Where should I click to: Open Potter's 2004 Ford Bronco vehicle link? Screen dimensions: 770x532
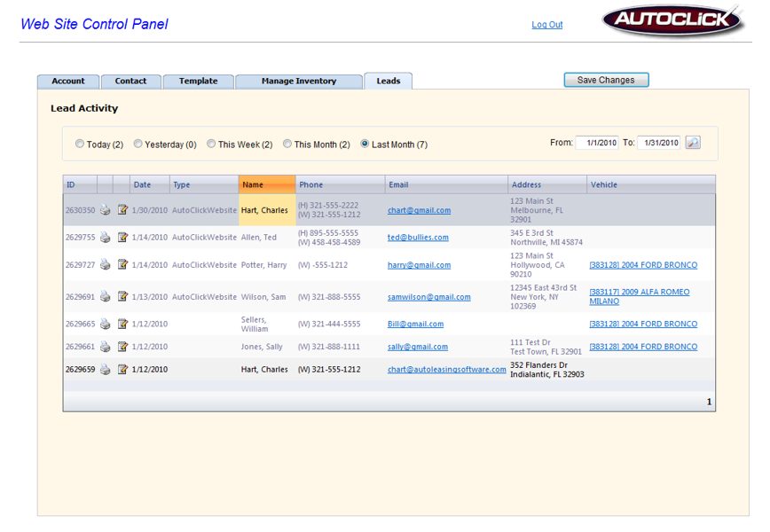[x=643, y=265]
